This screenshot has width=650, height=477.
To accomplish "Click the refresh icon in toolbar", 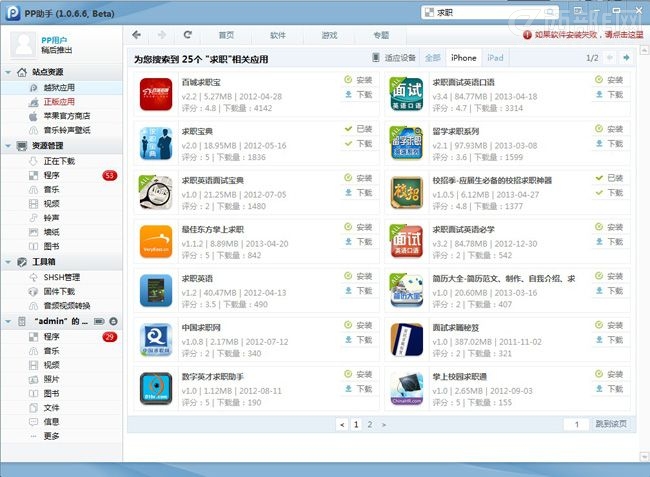I will pyautogui.click(x=187, y=35).
